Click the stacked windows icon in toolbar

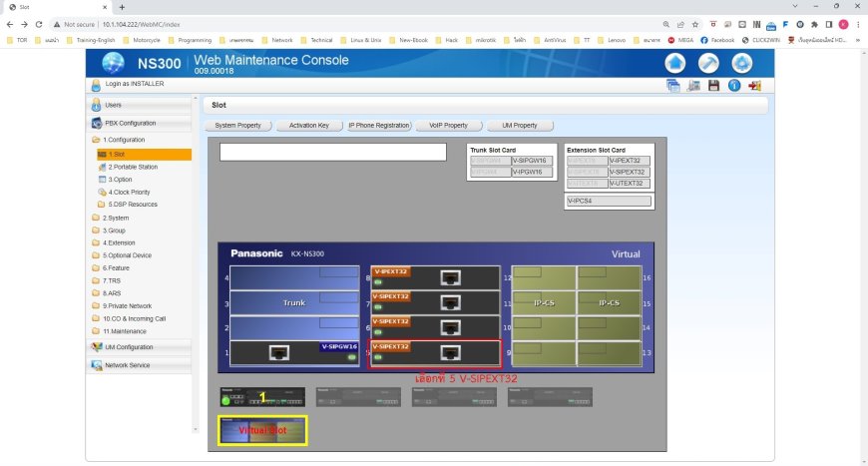tap(673, 86)
